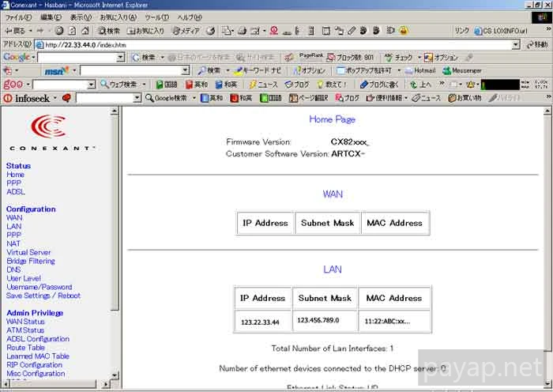553x392 pixels.
Task: Open Google toolbar オプション
Action: point(441,57)
